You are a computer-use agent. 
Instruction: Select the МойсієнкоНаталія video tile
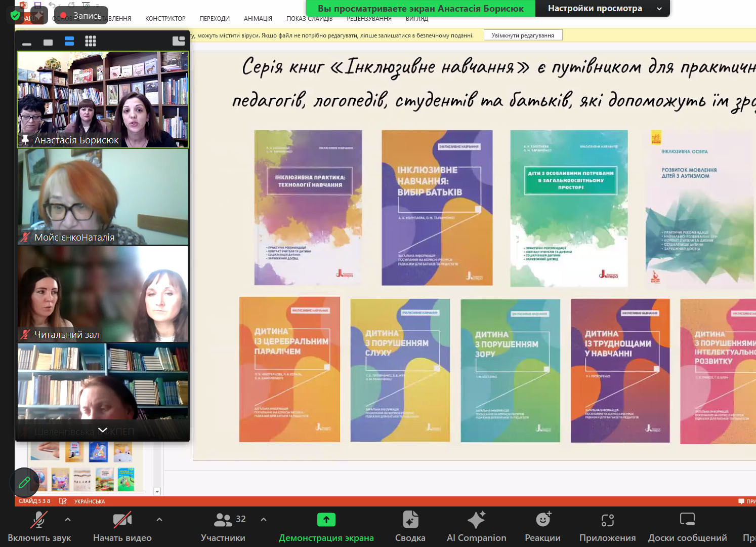(x=103, y=197)
